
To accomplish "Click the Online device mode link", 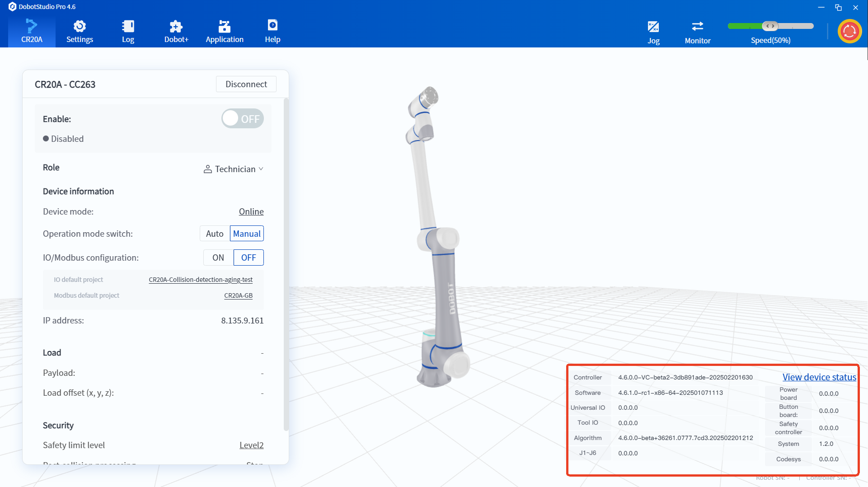I will click(x=251, y=211).
